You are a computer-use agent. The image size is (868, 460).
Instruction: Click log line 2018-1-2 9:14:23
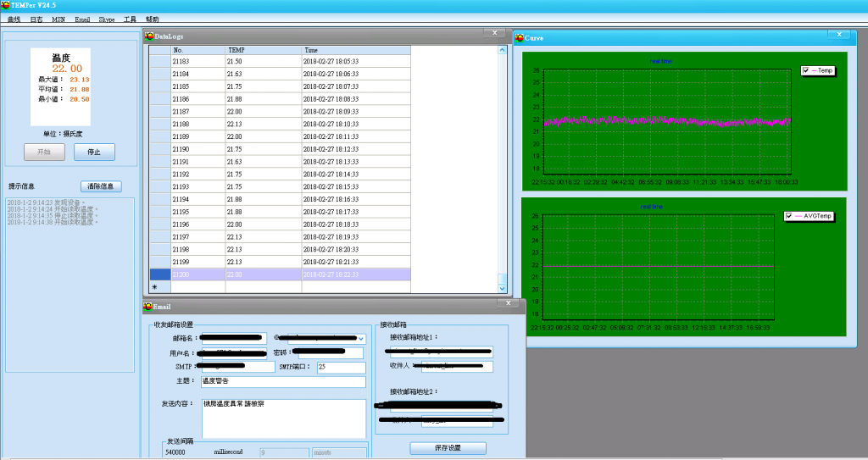pyautogui.click(x=46, y=202)
